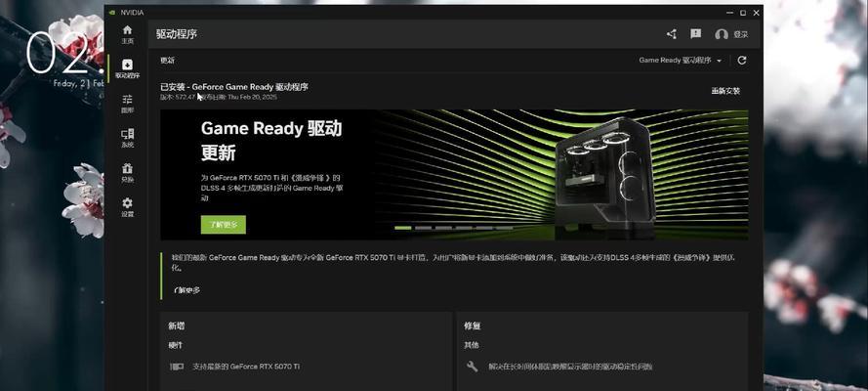The height and width of the screenshot is (391, 868).
Task: Select the second banner carousel indicator
Action: pos(423,228)
